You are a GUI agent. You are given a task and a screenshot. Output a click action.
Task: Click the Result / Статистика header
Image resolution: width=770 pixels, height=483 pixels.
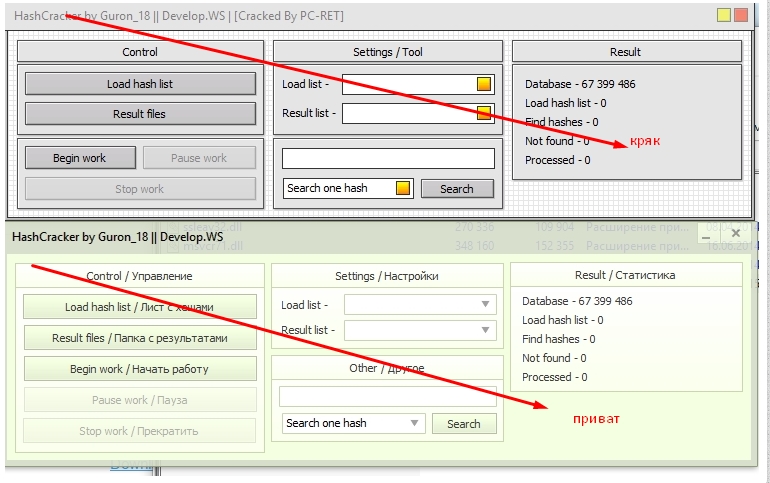click(x=625, y=275)
